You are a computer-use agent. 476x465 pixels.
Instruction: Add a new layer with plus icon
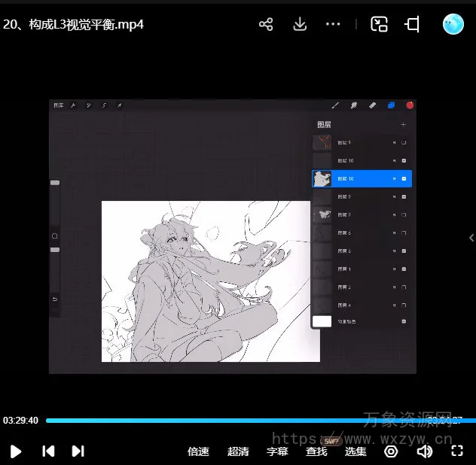[403, 124]
